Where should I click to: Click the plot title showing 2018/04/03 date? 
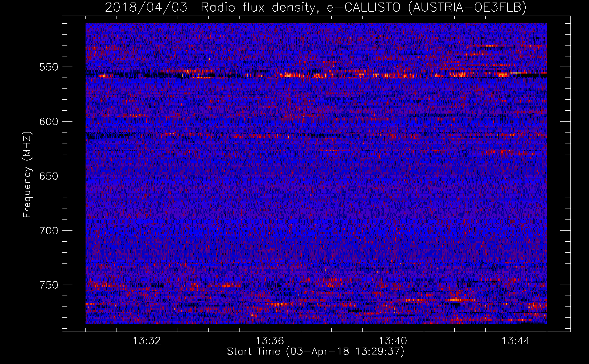coord(316,7)
